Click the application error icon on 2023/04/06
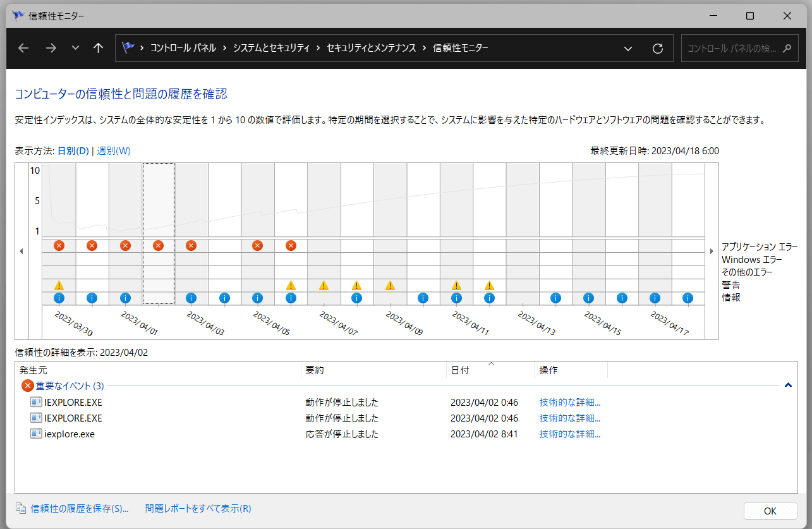This screenshot has height=529, width=812. click(x=291, y=245)
